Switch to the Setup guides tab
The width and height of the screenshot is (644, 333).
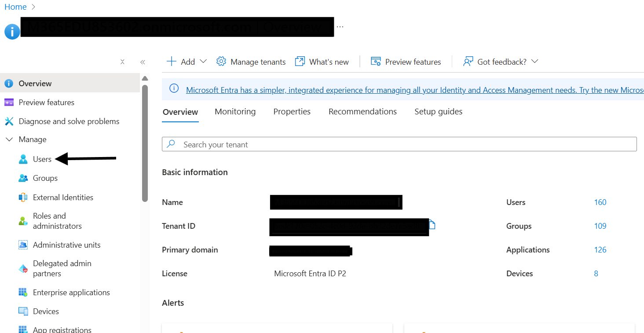(439, 112)
